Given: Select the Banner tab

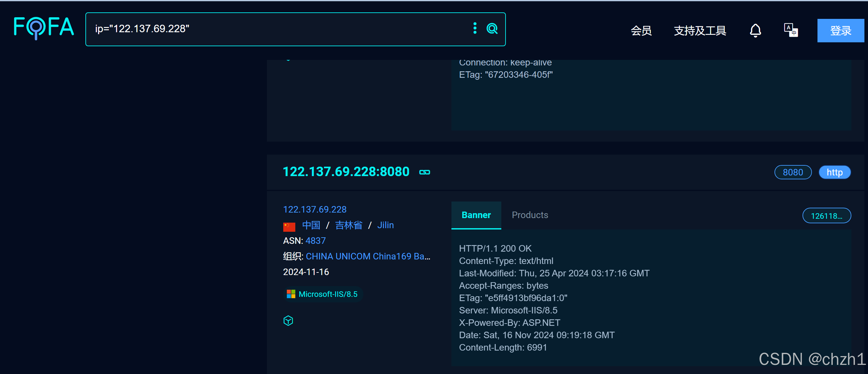Looking at the screenshot, I should (x=476, y=215).
